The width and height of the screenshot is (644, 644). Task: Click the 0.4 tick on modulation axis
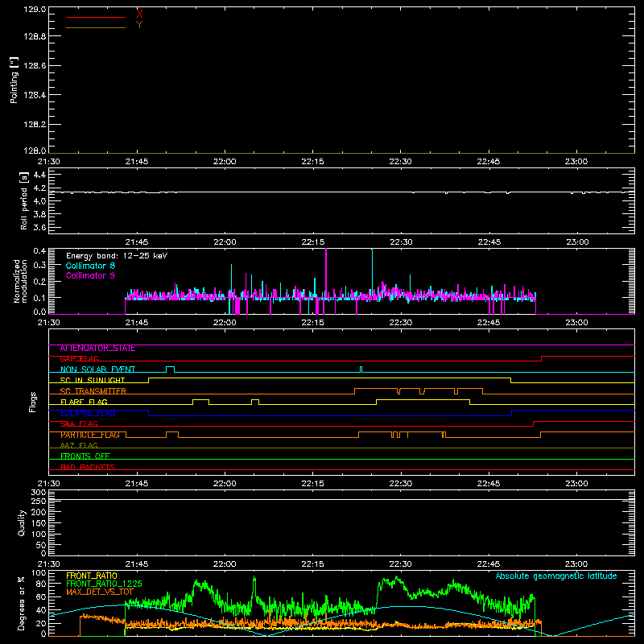(x=39, y=251)
